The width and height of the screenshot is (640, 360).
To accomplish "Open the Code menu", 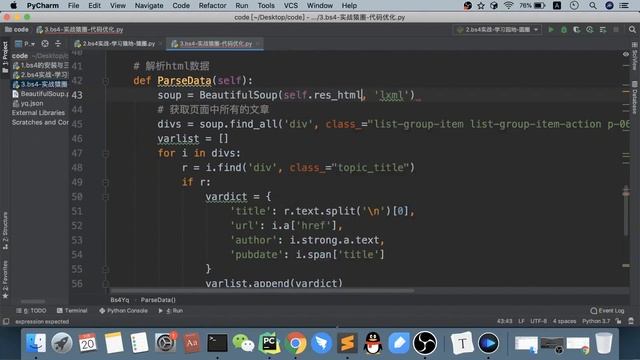I will point(181,5).
